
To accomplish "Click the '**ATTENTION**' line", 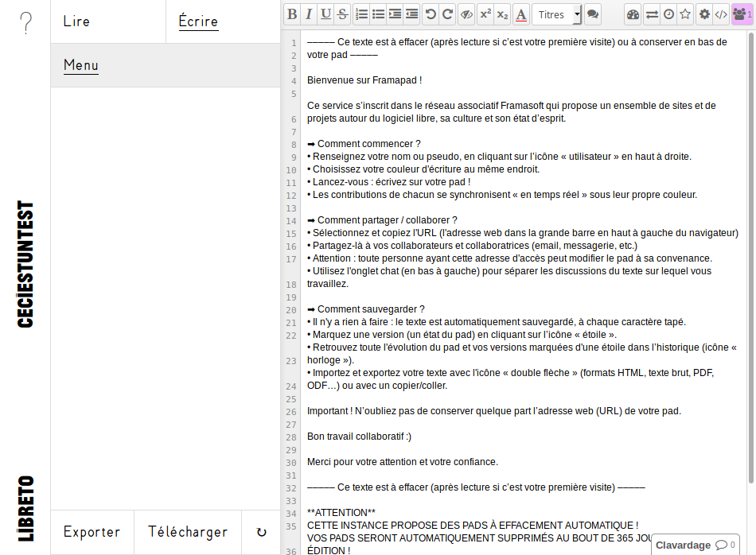I will click(x=341, y=513).
